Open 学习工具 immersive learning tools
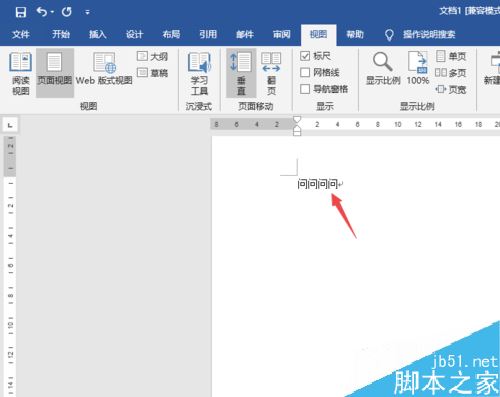 pyautogui.click(x=199, y=73)
